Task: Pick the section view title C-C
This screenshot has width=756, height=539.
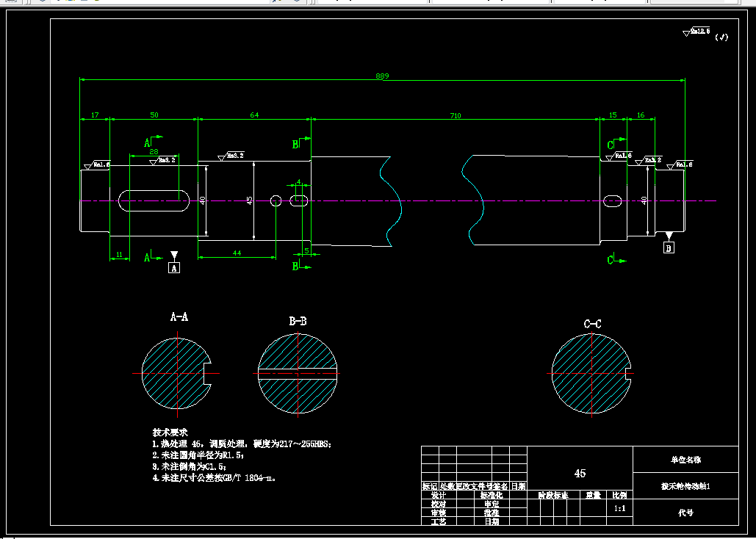Action: click(593, 324)
